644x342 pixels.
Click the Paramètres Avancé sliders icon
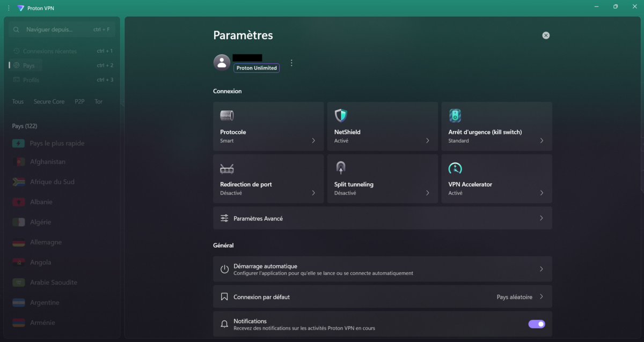[224, 218]
